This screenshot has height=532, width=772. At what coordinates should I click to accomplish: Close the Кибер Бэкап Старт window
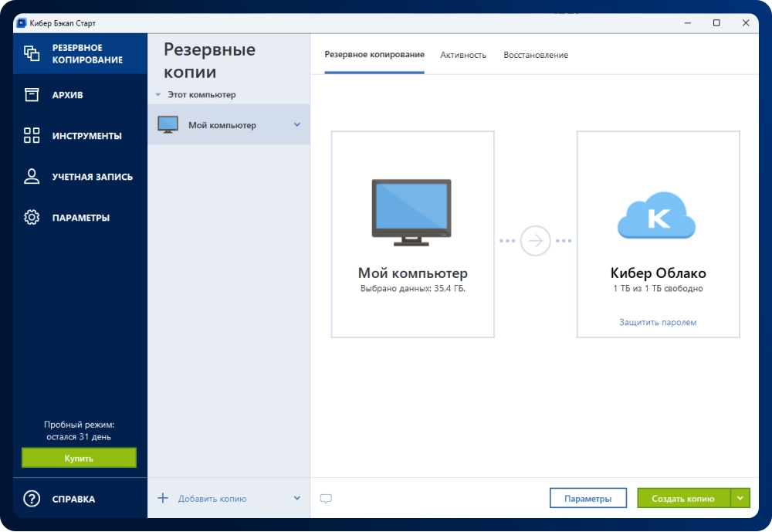[746, 22]
